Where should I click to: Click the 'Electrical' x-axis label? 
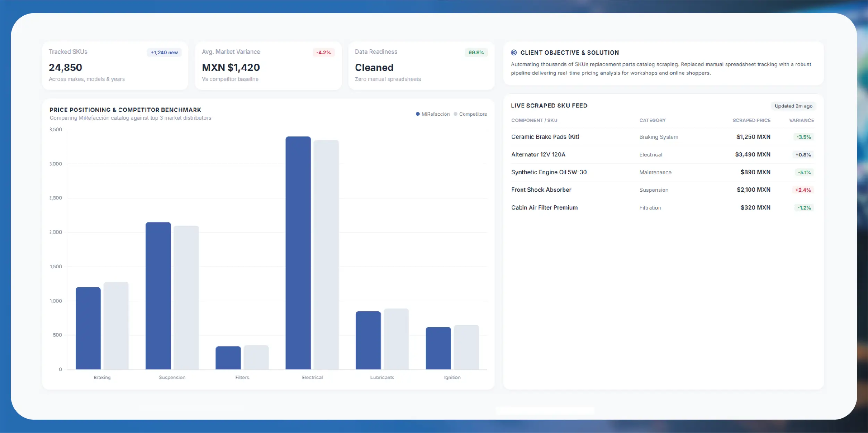312,377
